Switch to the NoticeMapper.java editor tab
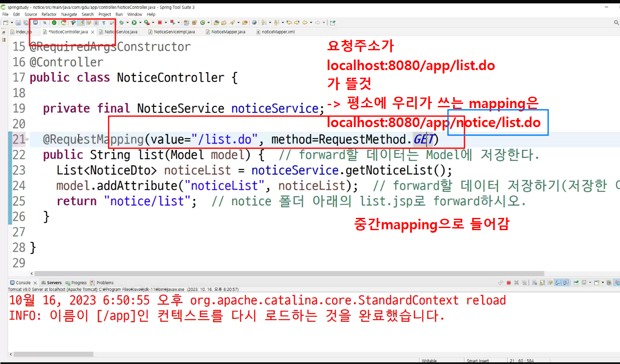The height and width of the screenshot is (364, 620). click(225, 32)
